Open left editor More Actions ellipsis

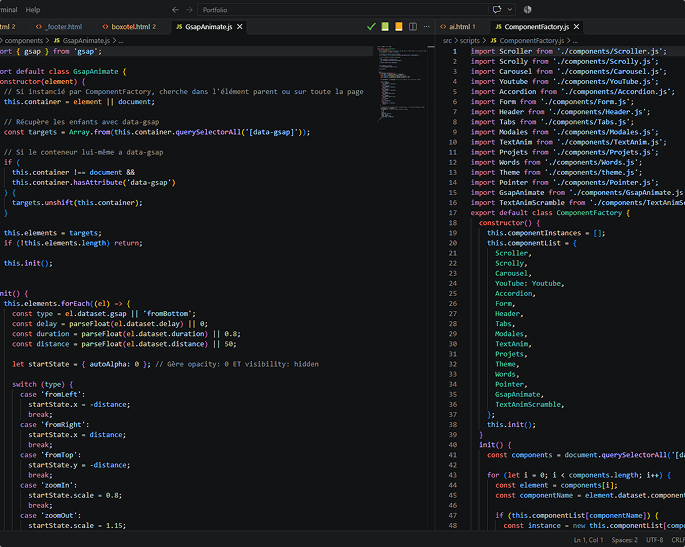tap(426, 27)
